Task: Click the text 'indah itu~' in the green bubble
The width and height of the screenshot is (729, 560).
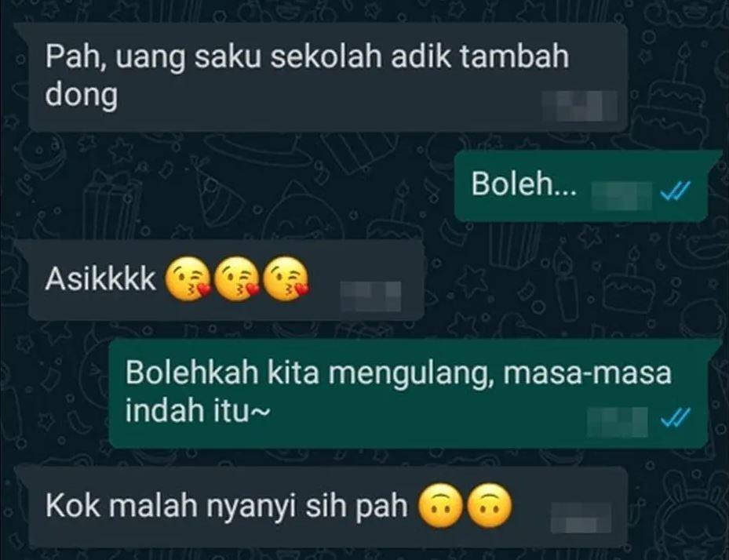Action: (x=197, y=411)
